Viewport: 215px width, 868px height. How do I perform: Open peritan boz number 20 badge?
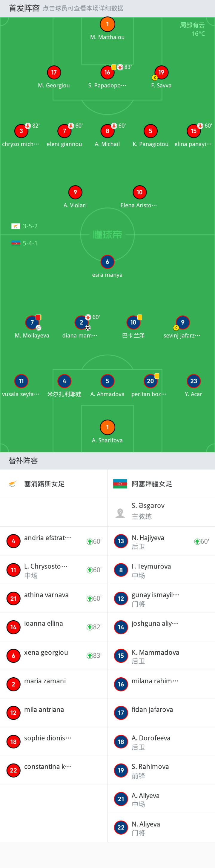150,381
